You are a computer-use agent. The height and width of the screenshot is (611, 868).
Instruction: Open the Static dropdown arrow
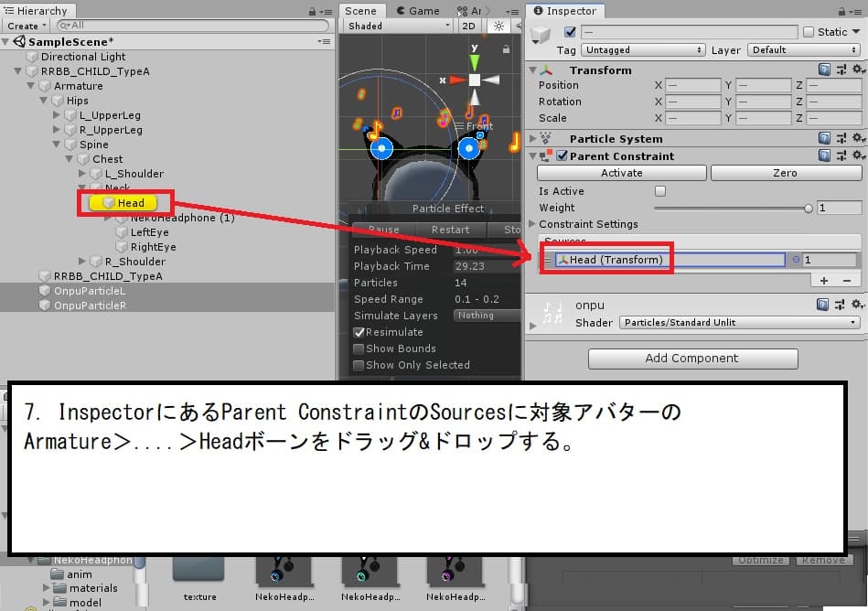pyautogui.click(x=856, y=31)
